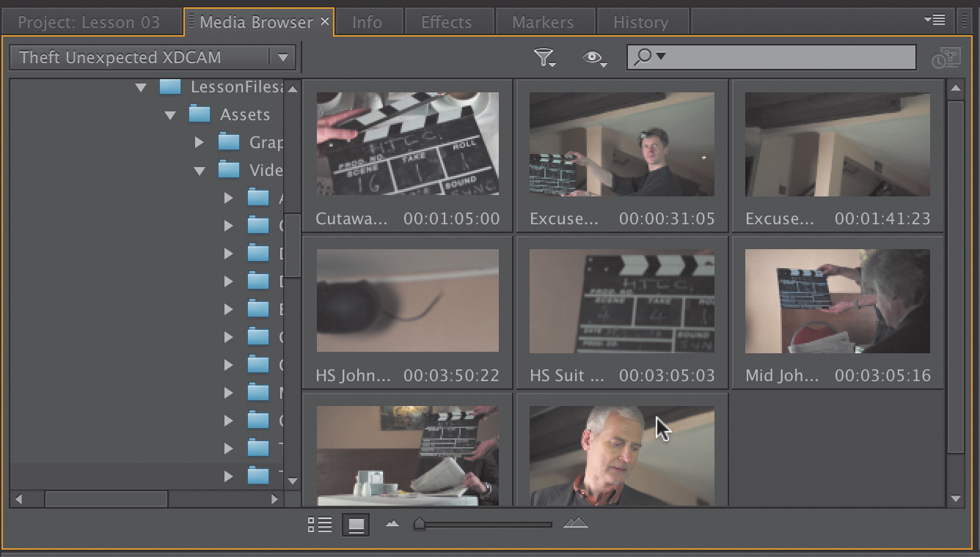Expand the Graphics folder

[x=200, y=142]
